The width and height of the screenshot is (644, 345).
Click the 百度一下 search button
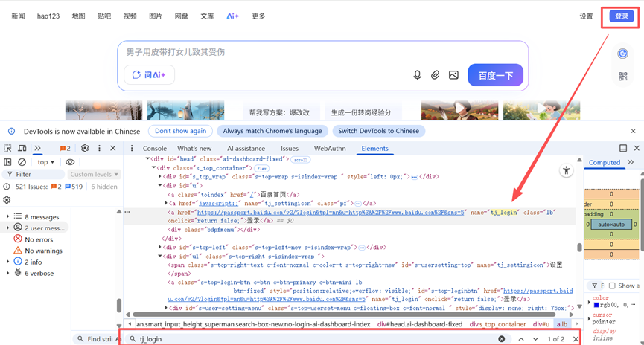click(x=495, y=75)
